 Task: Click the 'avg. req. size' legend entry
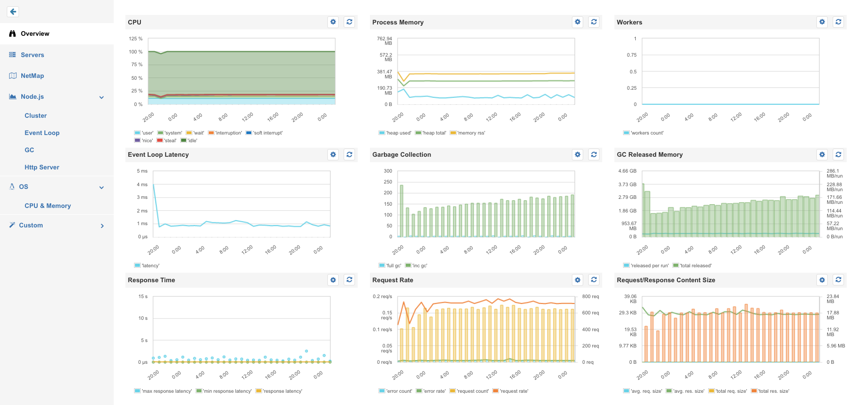pos(643,391)
